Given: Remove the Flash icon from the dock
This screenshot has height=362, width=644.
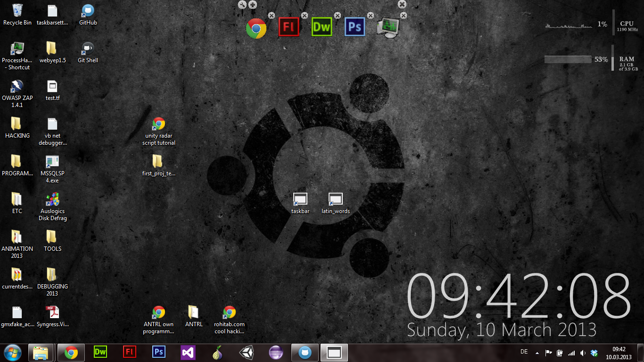Looking at the screenshot, I should (305, 16).
